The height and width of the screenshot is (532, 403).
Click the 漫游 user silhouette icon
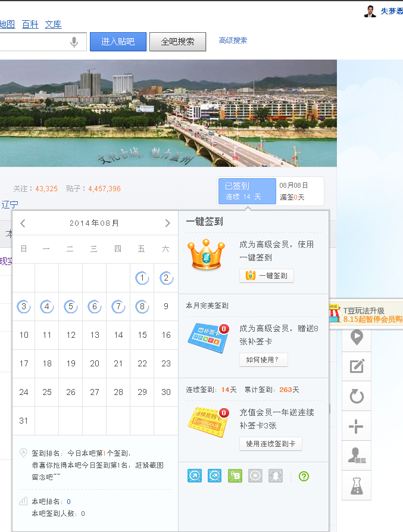[x=357, y=455]
